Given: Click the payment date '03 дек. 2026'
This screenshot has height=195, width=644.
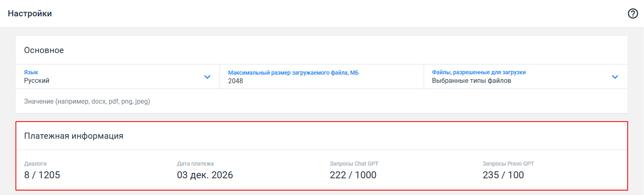Looking at the screenshot, I should click(x=205, y=175).
